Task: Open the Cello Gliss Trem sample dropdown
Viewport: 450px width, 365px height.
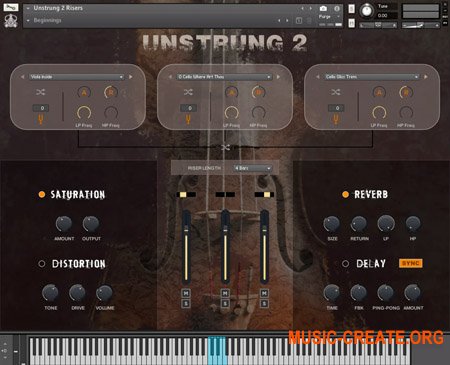Action: click(372, 77)
